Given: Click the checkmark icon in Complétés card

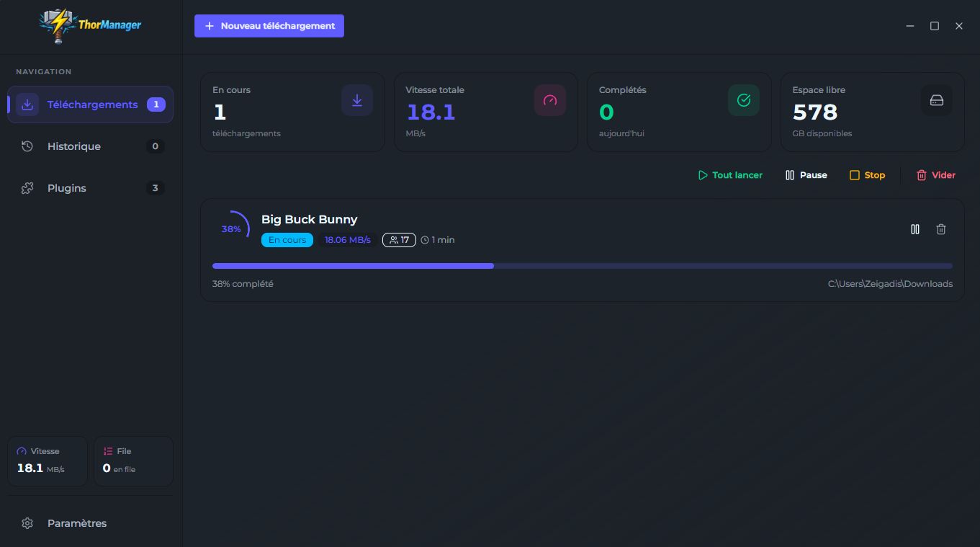Looking at the screenshot, I should coord(744,100).
